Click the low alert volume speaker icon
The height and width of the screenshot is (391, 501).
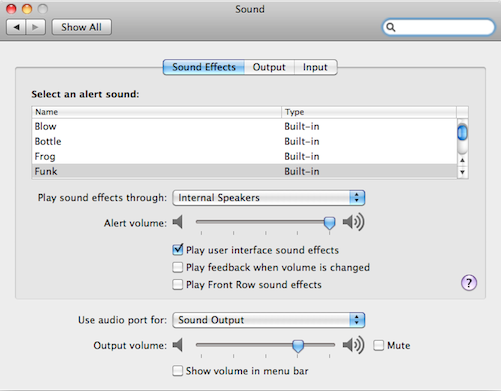178,222
